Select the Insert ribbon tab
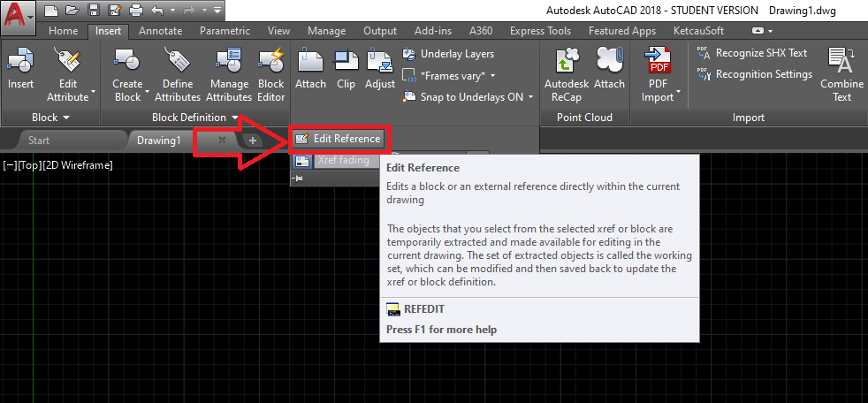 click(x=108, y=31)
